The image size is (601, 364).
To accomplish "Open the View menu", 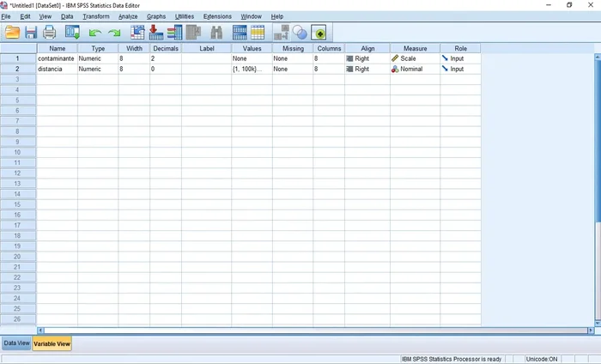I will [45, 16].
